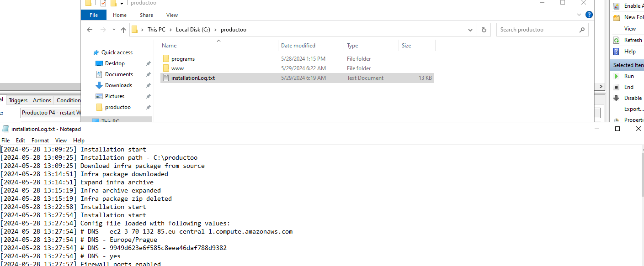
Task: Go up one folder level arrow
Action: (x=123, y=30)
